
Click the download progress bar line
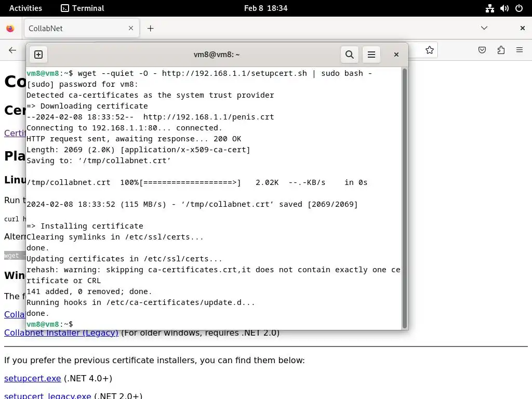coord(197,182)
